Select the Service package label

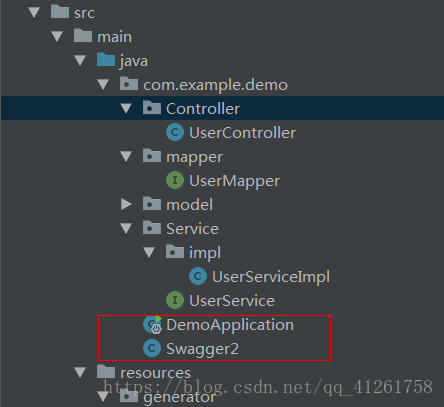tap(192, 229)
